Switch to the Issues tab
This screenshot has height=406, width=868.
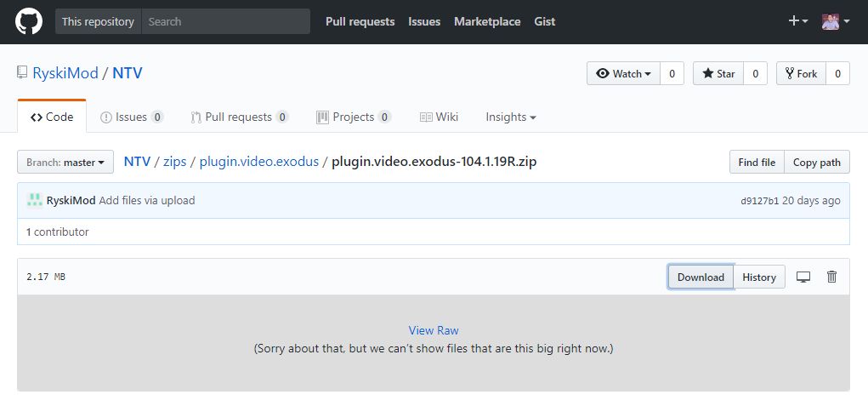pyautogui.click(x=132, y=117)
